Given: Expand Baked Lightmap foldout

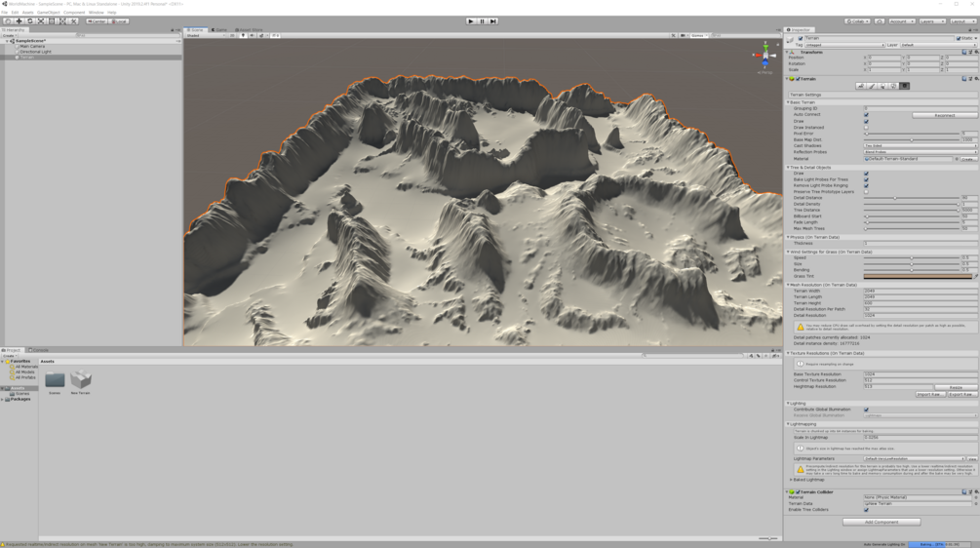Looking at the screenshot, I should pos(791,480).
